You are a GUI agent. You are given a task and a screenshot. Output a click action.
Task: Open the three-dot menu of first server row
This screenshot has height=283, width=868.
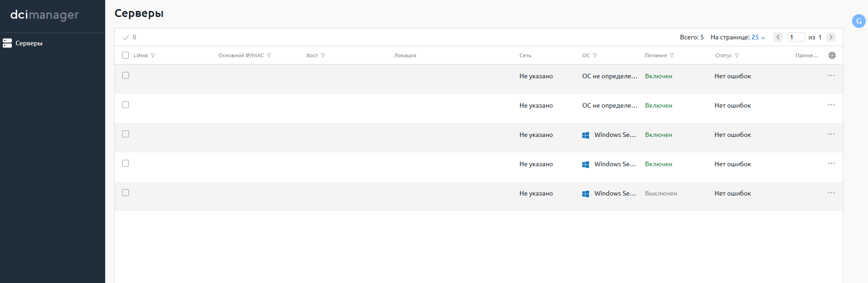point(831,76)
